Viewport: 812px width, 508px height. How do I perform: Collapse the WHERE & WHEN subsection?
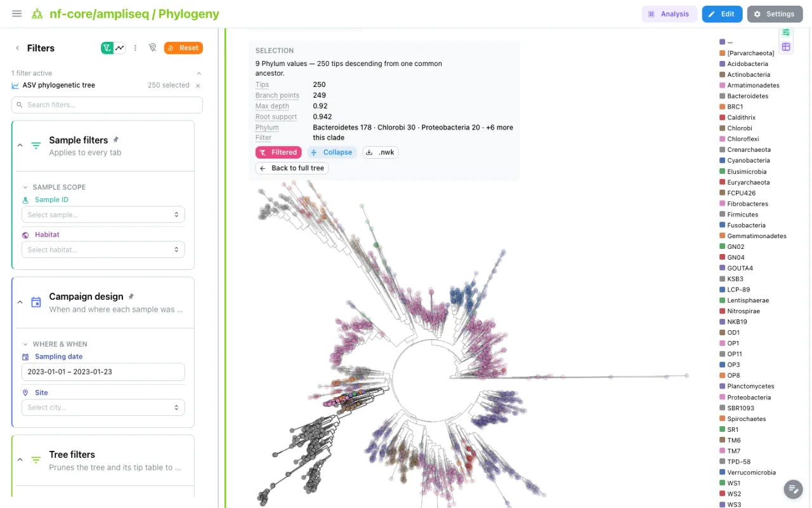[x=25, y=344]
